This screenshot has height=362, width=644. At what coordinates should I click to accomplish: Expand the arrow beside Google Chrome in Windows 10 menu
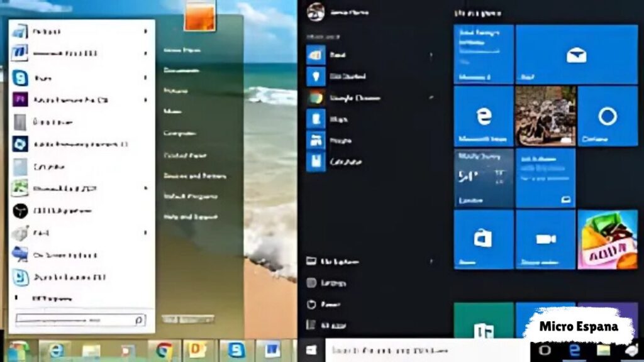431,97
